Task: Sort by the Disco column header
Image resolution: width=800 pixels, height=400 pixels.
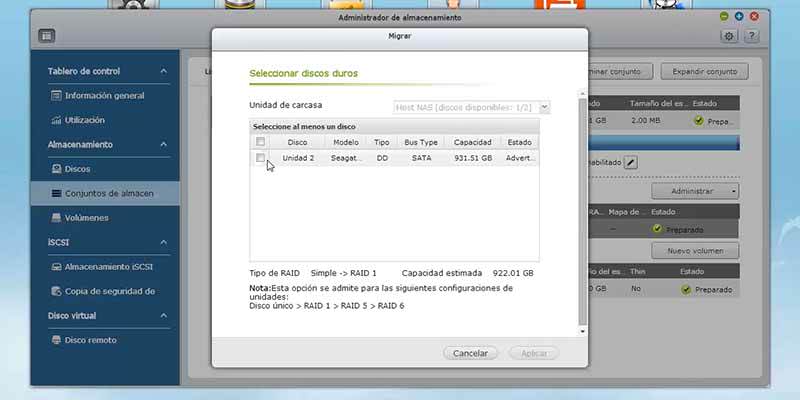Action: pyautogui.click(x=297, y=142)
